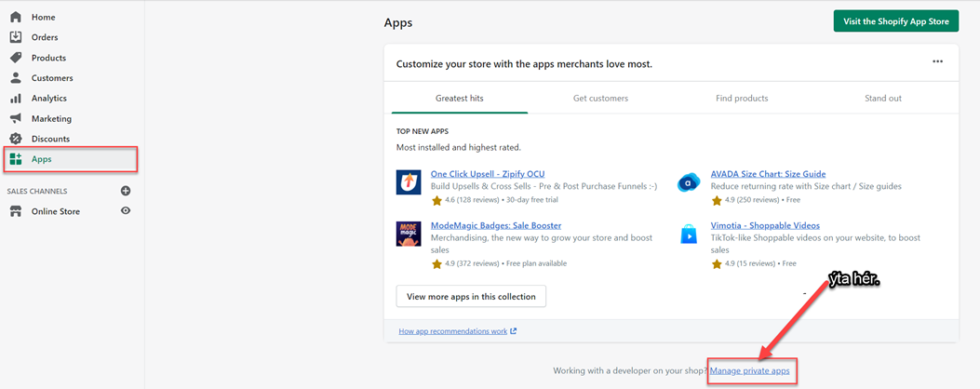Open the Stand out tab
This screenshot has width=980, height=389.
click(882, 99)
